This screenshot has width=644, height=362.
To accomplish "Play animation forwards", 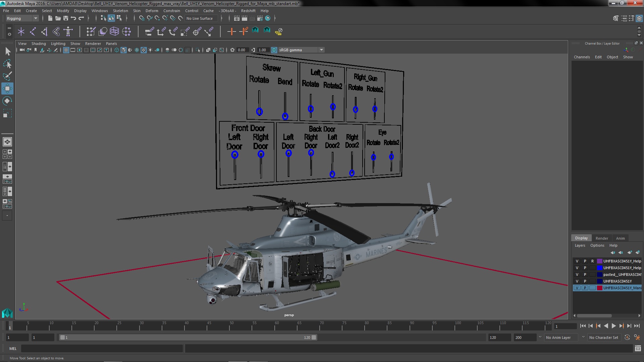I will click(613, 326).
